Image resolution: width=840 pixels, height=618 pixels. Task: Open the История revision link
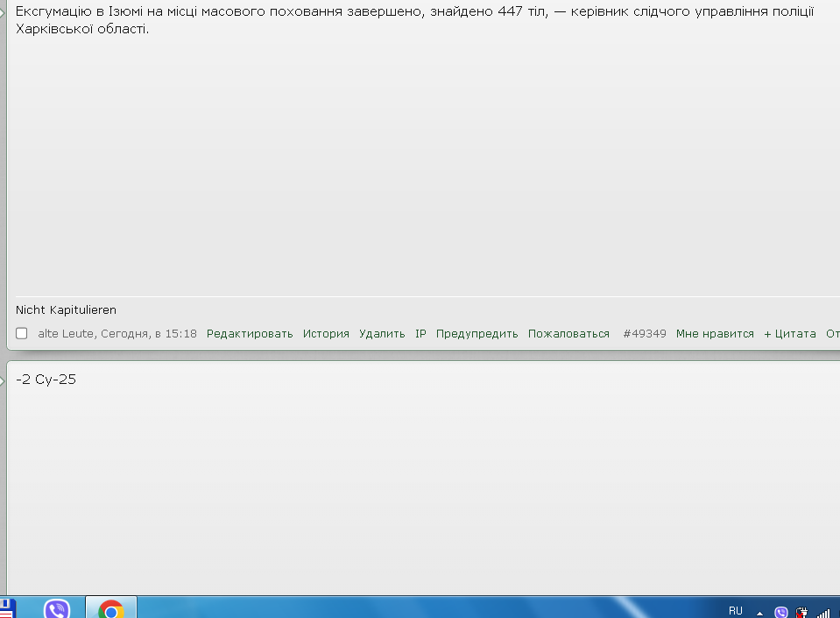326,333
